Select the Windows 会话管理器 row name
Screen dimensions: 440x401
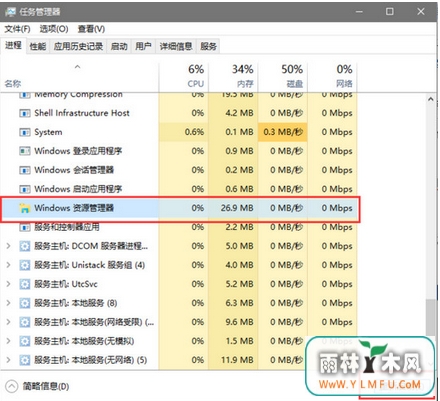coord(74,170)
